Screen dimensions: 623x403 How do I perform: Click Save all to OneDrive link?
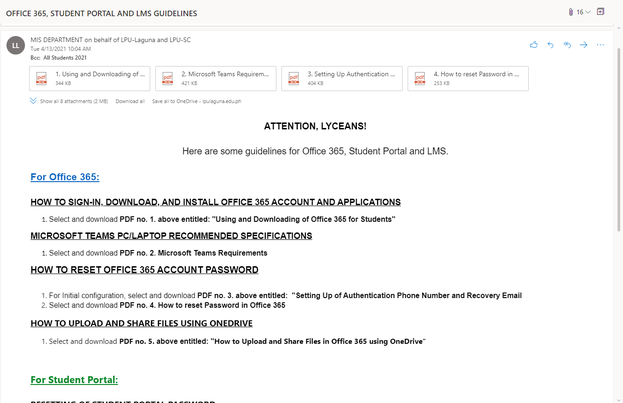[196, 101]
